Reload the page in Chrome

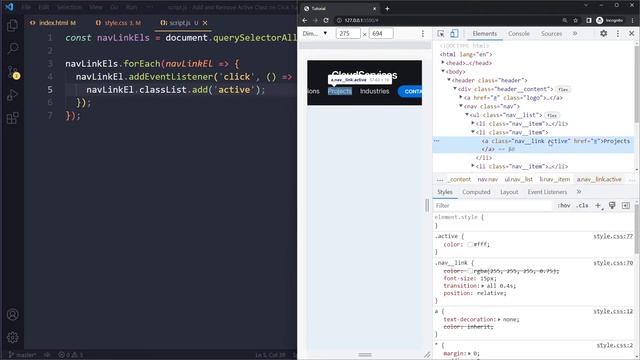pyautogui.click(x=326, y=20)
